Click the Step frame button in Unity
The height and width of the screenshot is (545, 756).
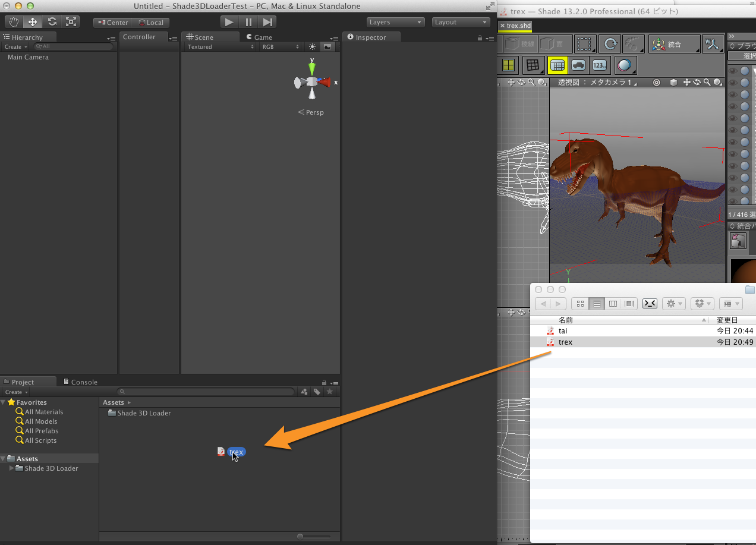pyautogui.click(x=267, y=22)
